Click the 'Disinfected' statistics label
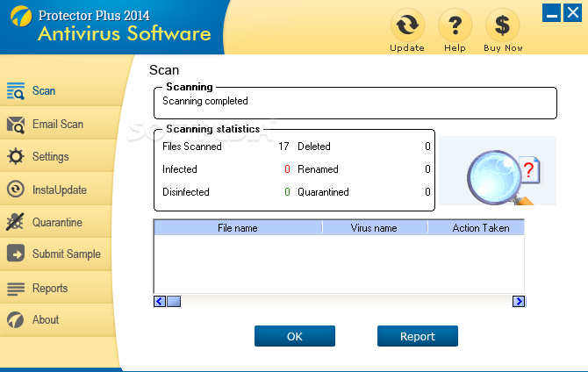The image size is (588, 372). [x=186, y=192]
